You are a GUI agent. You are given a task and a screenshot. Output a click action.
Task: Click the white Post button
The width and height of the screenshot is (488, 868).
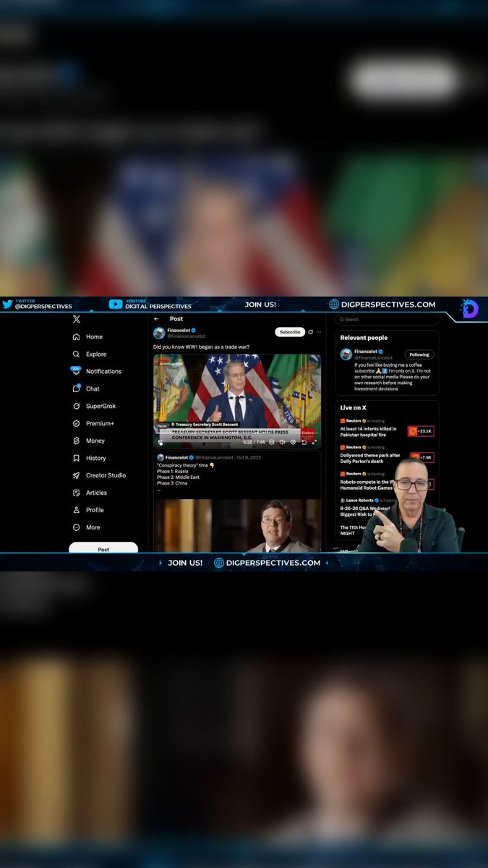pyautogui.click(x=103, y=548)
